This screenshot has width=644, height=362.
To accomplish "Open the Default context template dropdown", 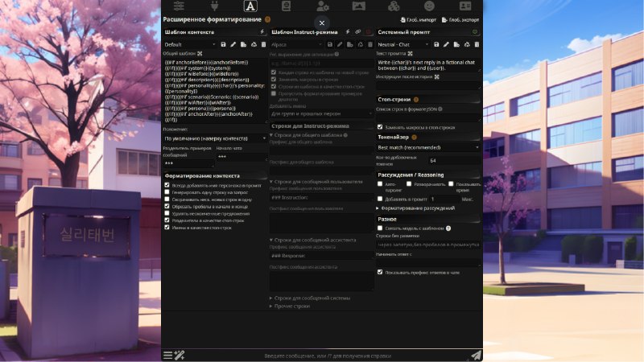I will click(x=190, y=44).
